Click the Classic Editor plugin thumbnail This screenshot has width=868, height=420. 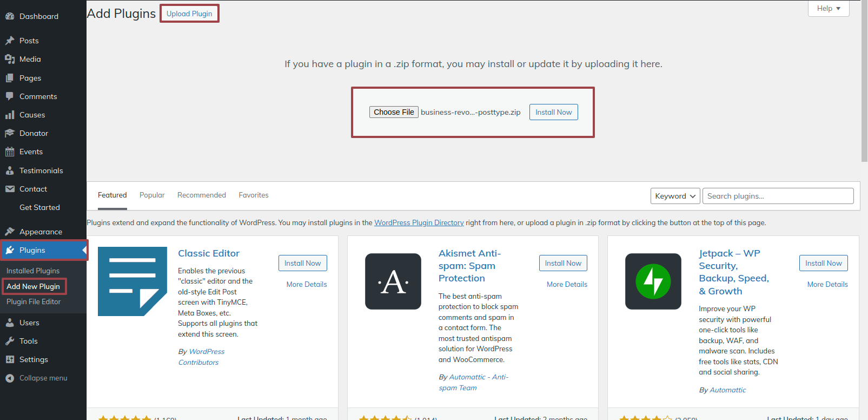(132, 281)
